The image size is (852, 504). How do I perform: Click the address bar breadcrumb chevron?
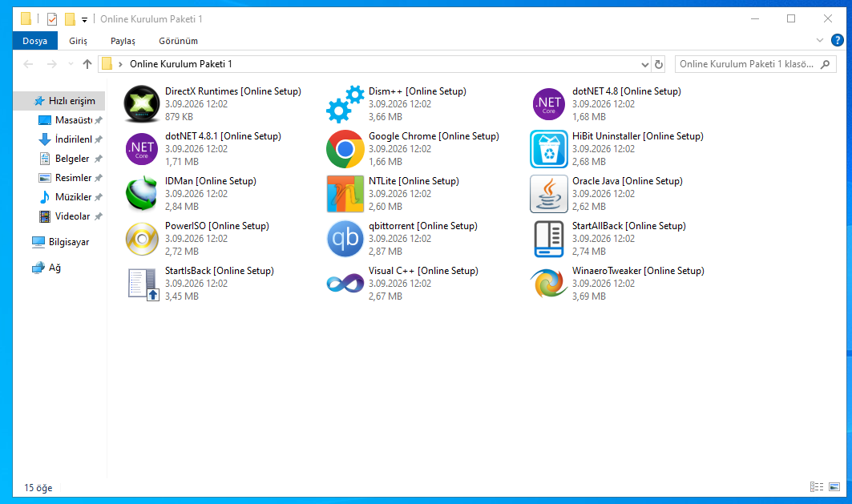[121, 64]
